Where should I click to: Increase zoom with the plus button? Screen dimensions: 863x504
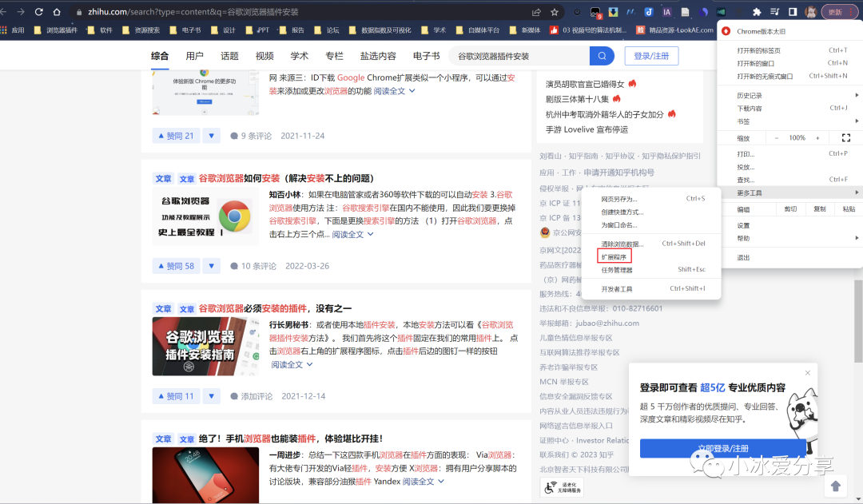(817, 138)
